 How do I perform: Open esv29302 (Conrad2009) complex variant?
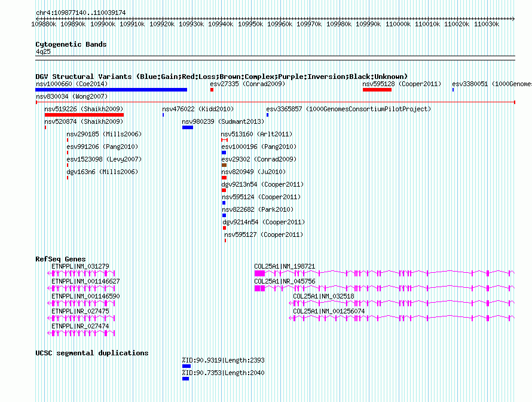[x=259, y=159]
